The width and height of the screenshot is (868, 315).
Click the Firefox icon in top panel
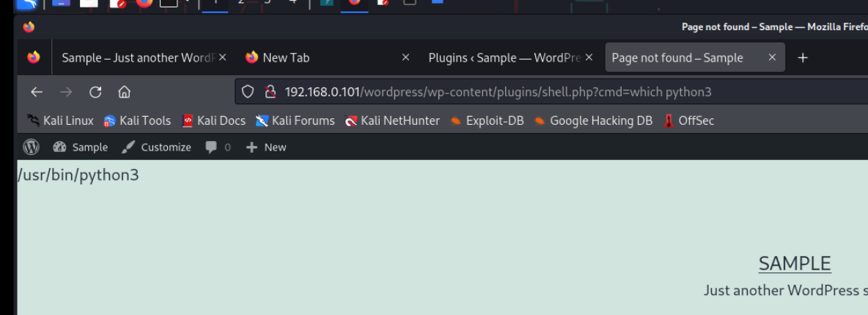coord(144,2)
